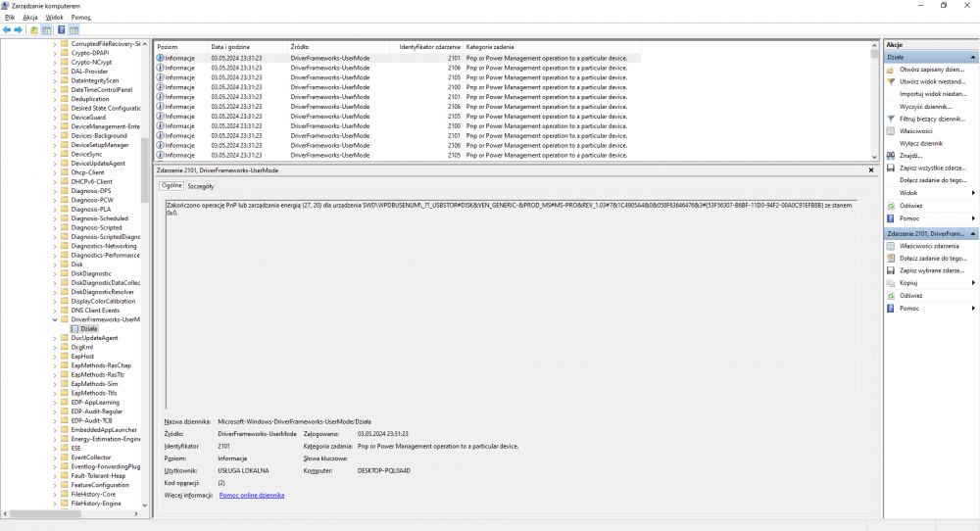Screen dimensions: 980x531
Task: Click the blue Help toolbar icon
Action: pyautogui.click(x=61, y=30)
